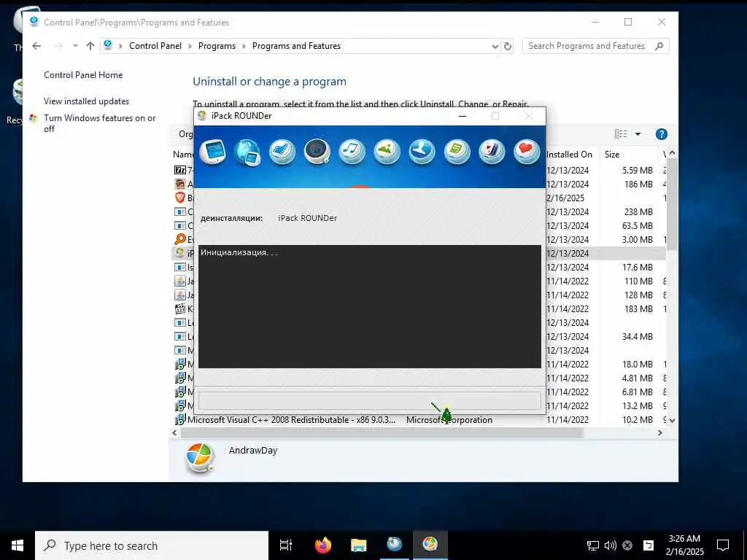This screenshot has width=747, height=560.
Task: Click the Brave browser icon in the list
Action: tap(180, 198)
